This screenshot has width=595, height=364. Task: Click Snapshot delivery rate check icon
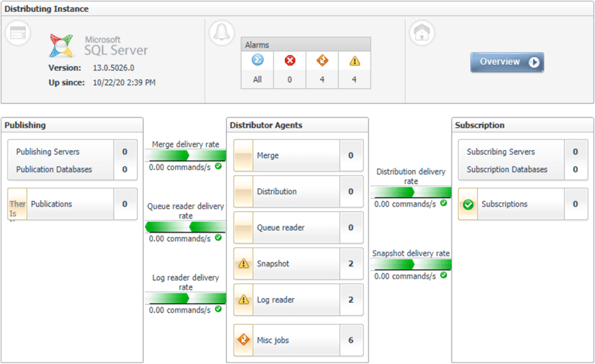(x=444, y=275)
